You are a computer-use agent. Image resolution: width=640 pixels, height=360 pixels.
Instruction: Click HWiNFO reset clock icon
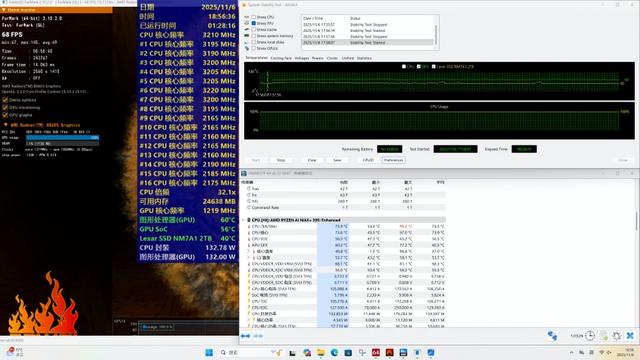coord(590,336)
